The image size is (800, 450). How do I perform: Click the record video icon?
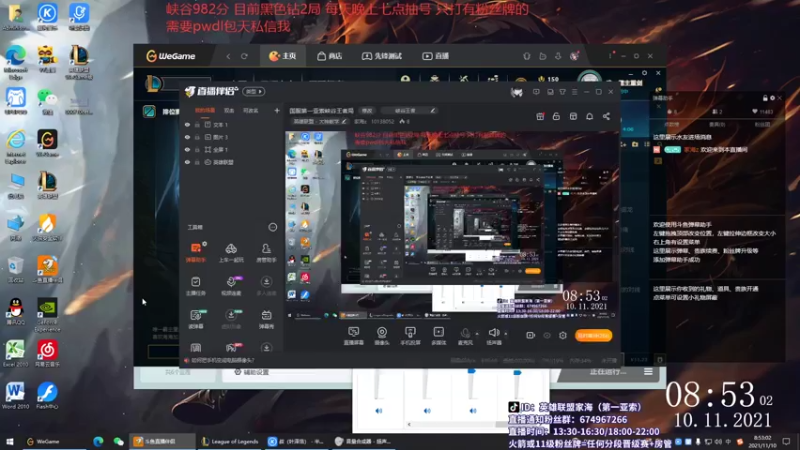tap(531, 335)
